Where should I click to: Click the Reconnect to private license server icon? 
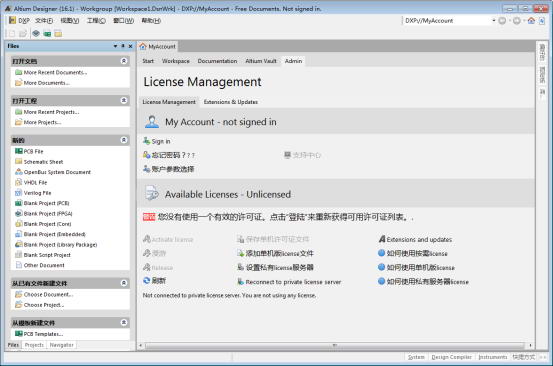point(241,282)
